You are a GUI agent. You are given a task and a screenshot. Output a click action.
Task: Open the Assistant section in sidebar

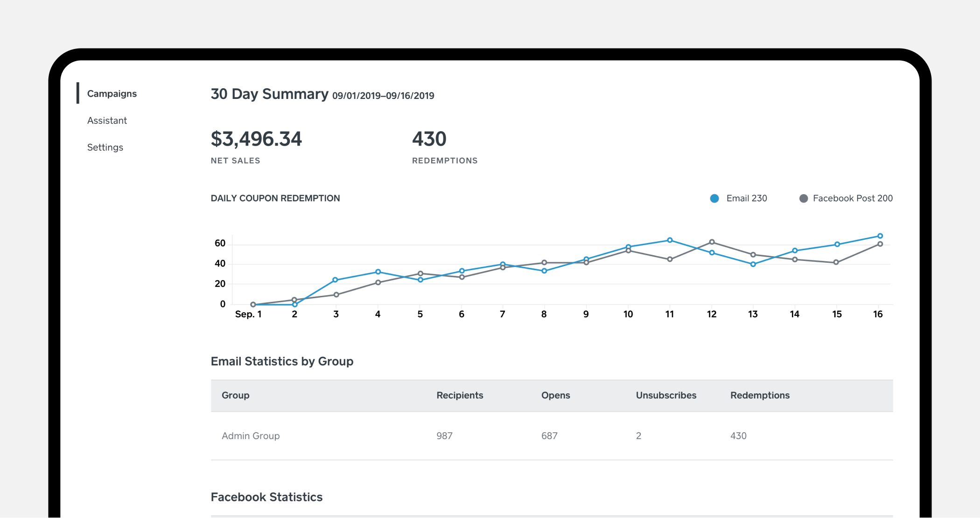pyautogui.click(x=107, y=120)
